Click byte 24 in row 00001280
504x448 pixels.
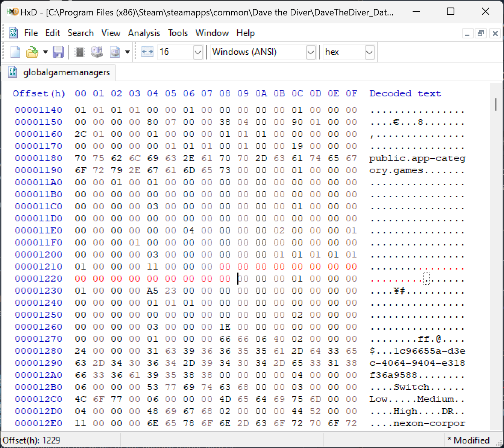(80, 351)
